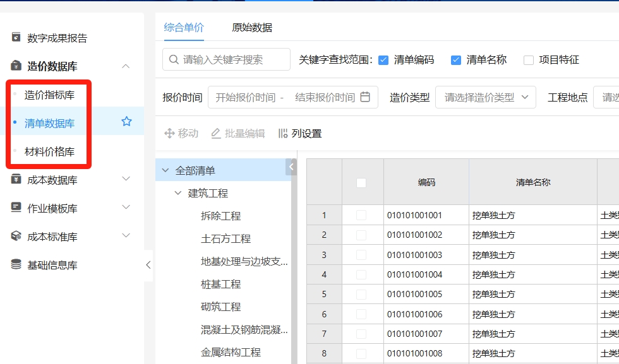Viewport: 619px width, 364px height.
Task: Collapse the left sidebar with the arrow handle
Action: [148, 265]
